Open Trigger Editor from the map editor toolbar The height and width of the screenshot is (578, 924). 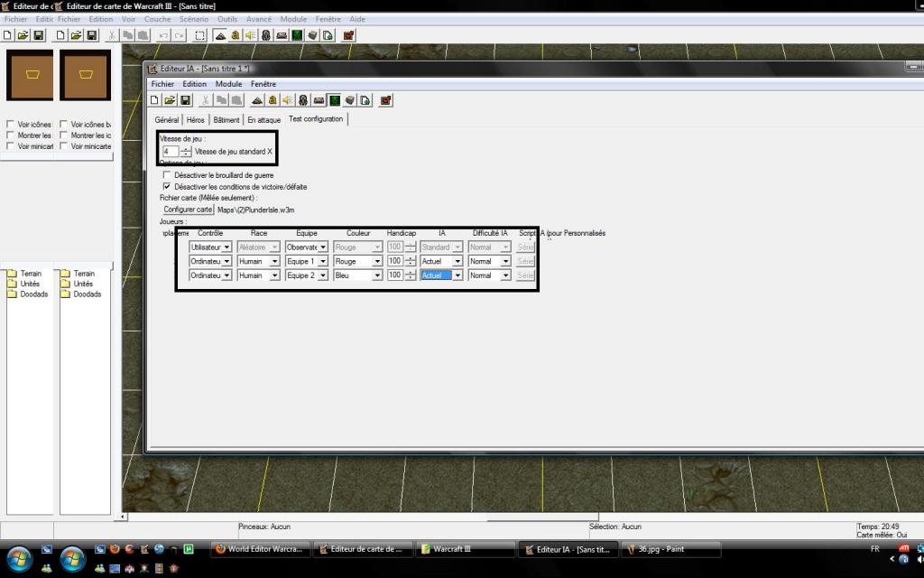pyautogui.click(x=236, y=35)
